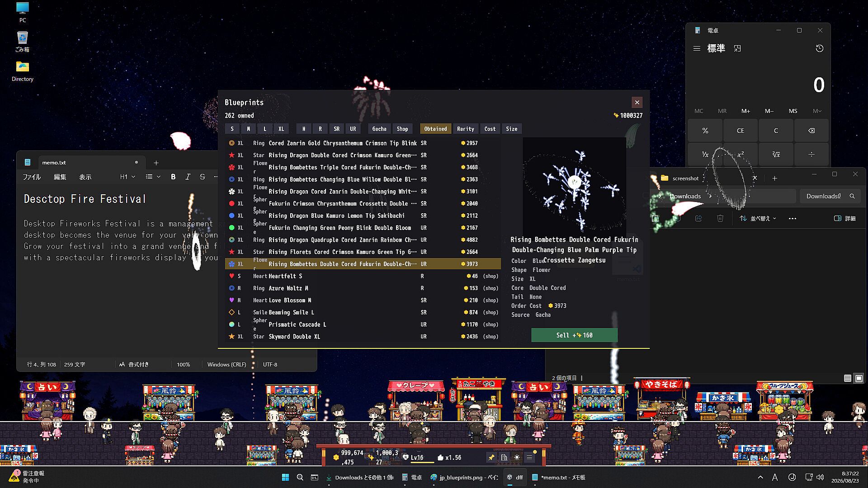
Task: Open calculator history
Action: click(x=819, y=48)
